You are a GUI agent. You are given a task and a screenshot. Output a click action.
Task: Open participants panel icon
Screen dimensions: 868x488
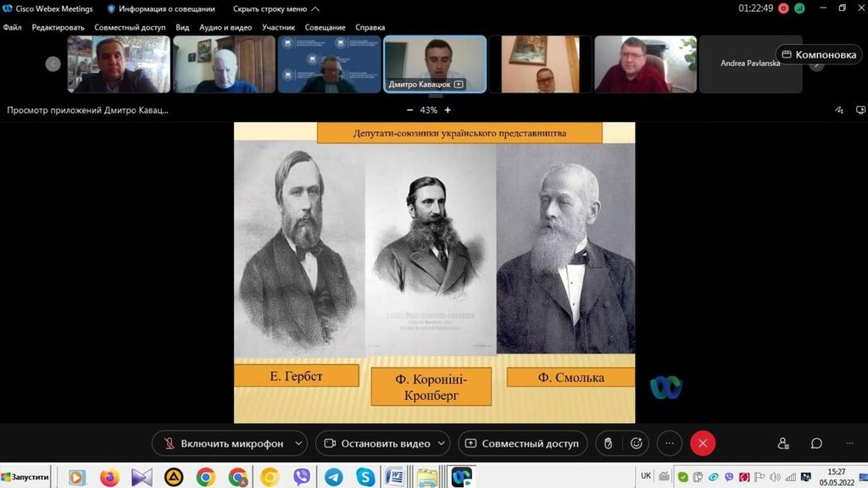(x=783, y=443)
